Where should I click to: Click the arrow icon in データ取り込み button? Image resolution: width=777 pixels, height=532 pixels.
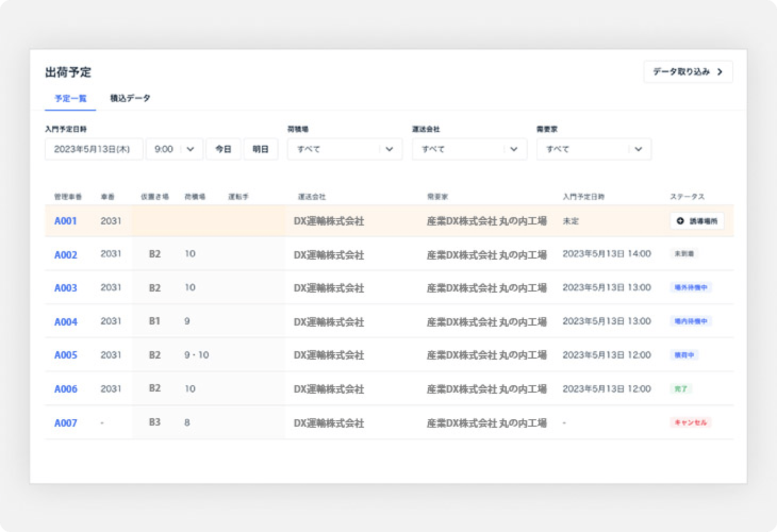(x=720, y=72)
